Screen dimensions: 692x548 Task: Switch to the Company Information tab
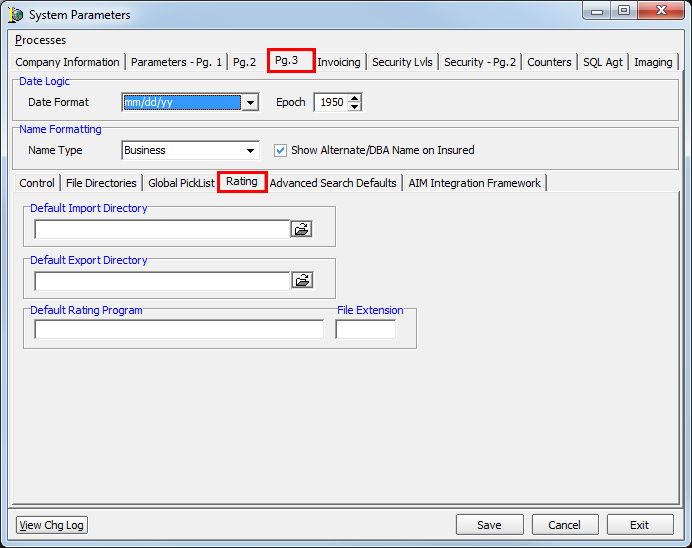pyautogui.click(x=68, y=62)
